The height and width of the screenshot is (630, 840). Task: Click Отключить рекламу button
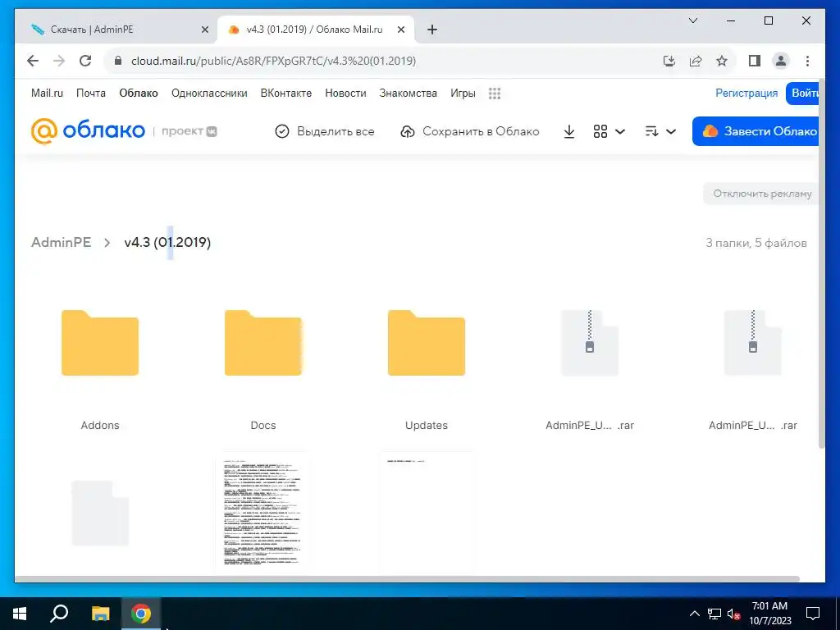point(761,194)
